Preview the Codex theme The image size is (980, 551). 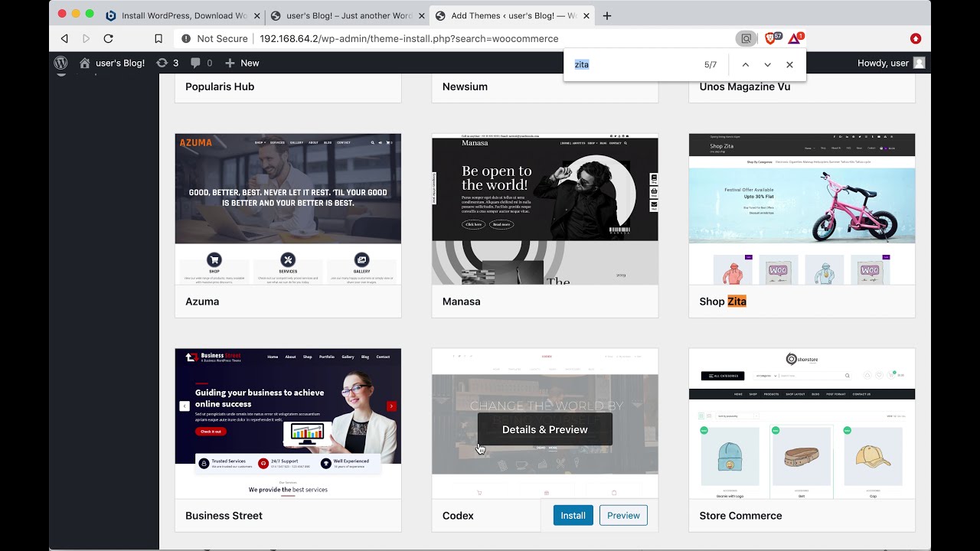coord(623,515)
